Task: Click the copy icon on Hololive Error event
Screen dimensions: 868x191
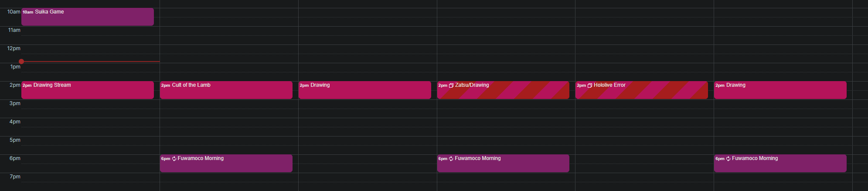Action: [x=590, y=85]
